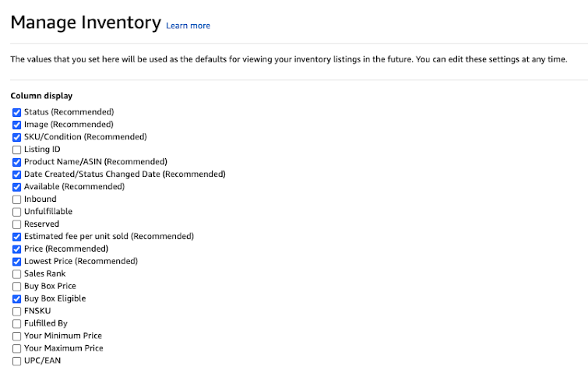Viewport: 588px width, 381px height.
Task: Tick the FNSKU checkbox
Action: [17, 312]
